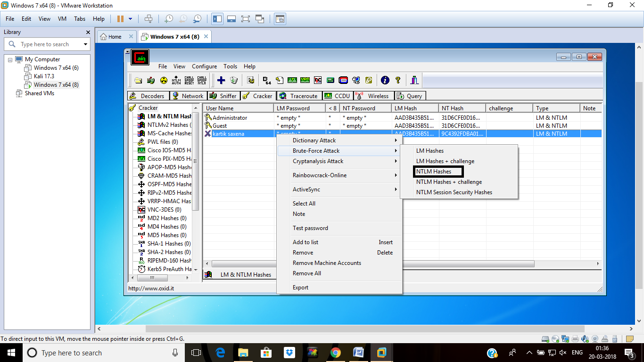The image size is (644, 362).
Task: Click the recycle bin remove icon in Cain toolbar
Action: click(x=233, y=80)
